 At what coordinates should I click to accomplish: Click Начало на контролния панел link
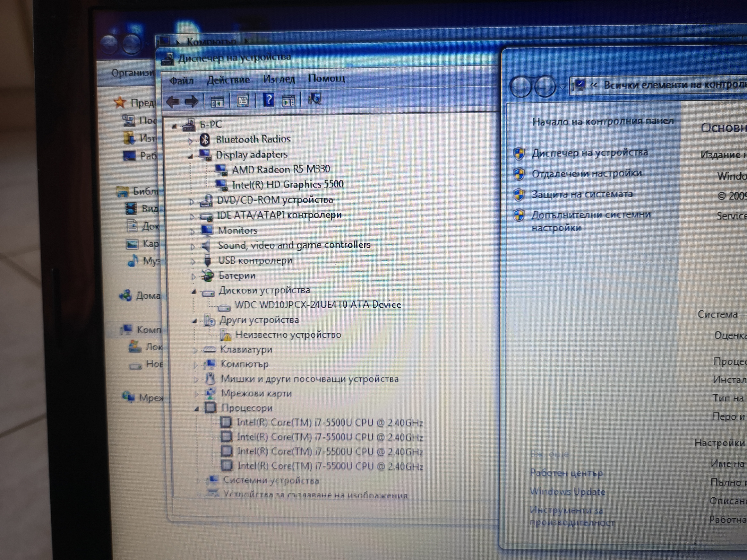tap(603, 122)
